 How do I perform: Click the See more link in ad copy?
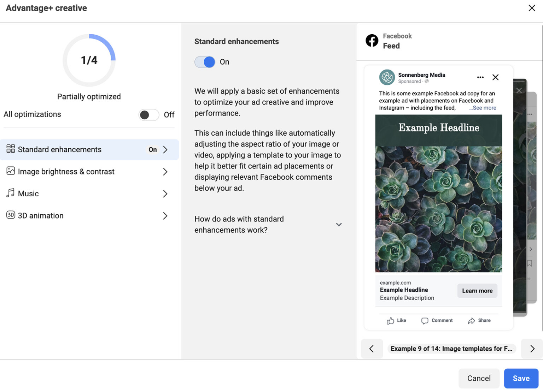[484, 108]
